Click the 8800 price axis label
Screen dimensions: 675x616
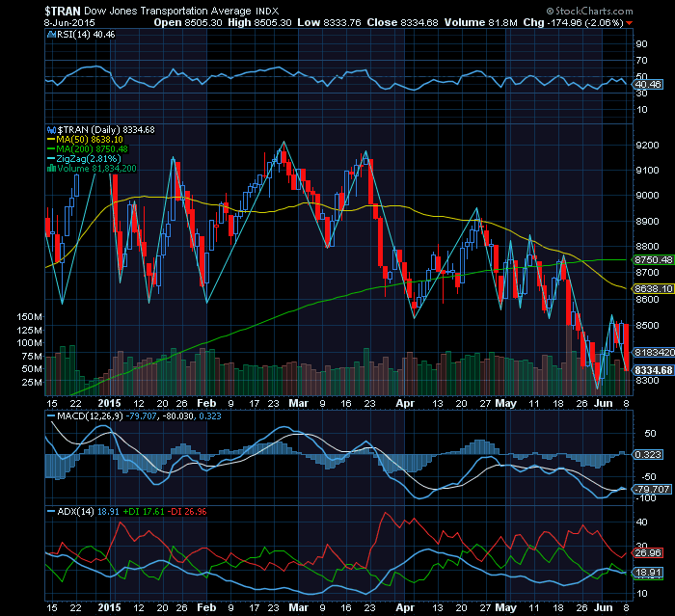point(647,247)
